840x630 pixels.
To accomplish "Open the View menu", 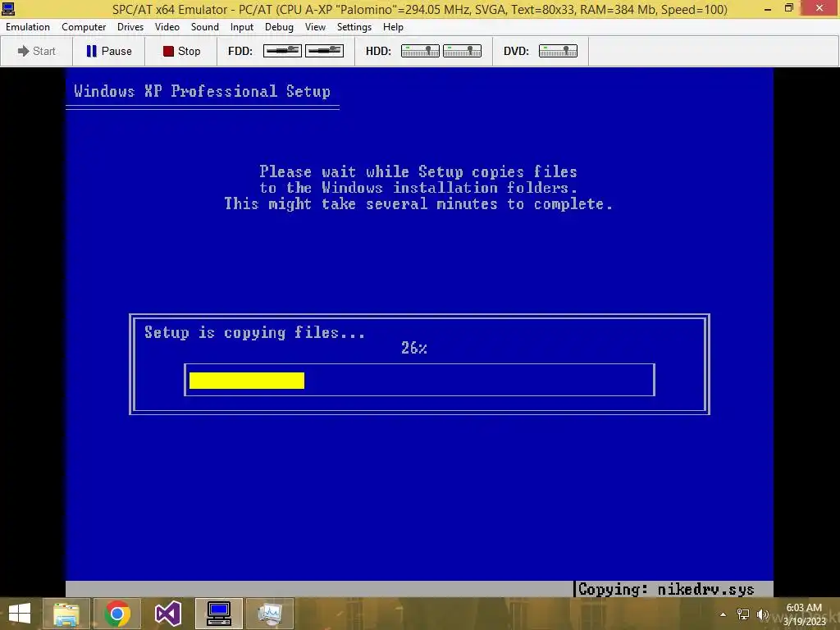I will (315, 27).
